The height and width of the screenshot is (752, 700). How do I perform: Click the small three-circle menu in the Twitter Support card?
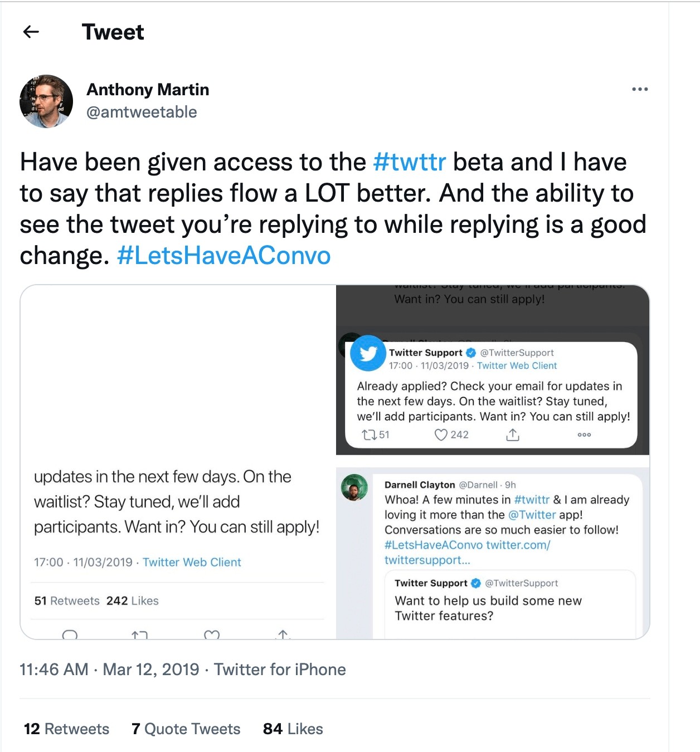(584, 434)
